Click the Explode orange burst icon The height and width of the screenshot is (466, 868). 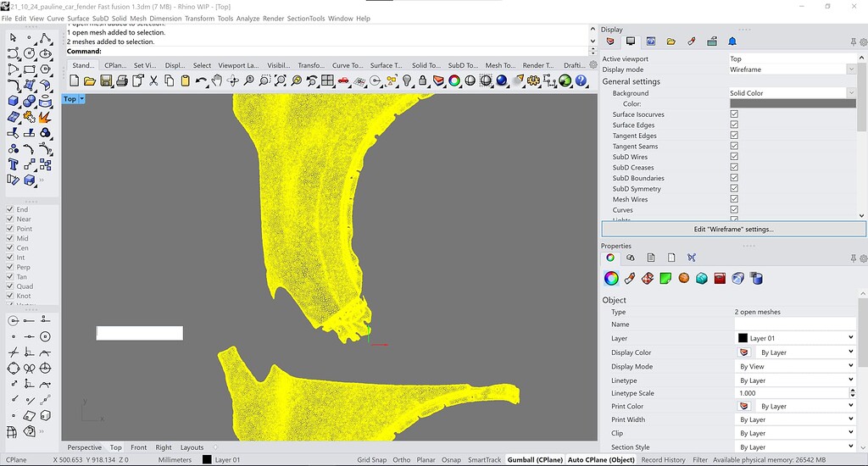46,117
